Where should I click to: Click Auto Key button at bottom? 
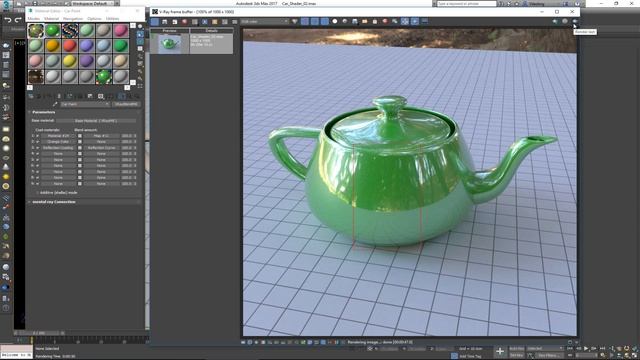[x=517, y=348]
